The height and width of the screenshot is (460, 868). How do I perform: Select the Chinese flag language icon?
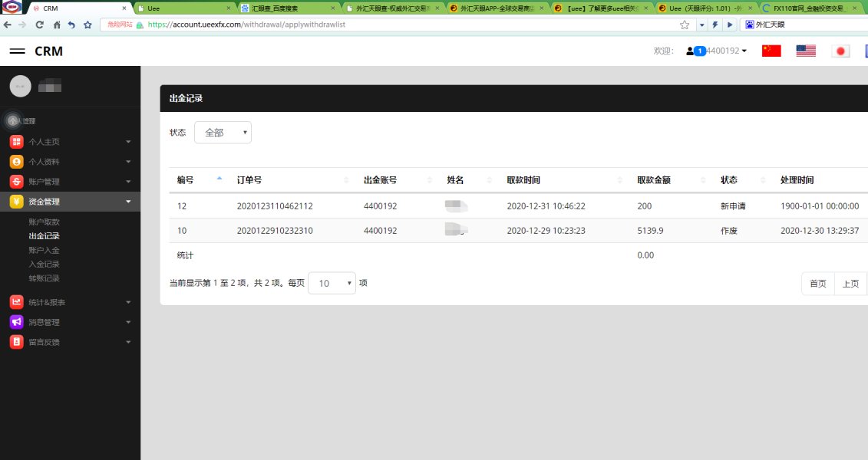coord(771,51)
